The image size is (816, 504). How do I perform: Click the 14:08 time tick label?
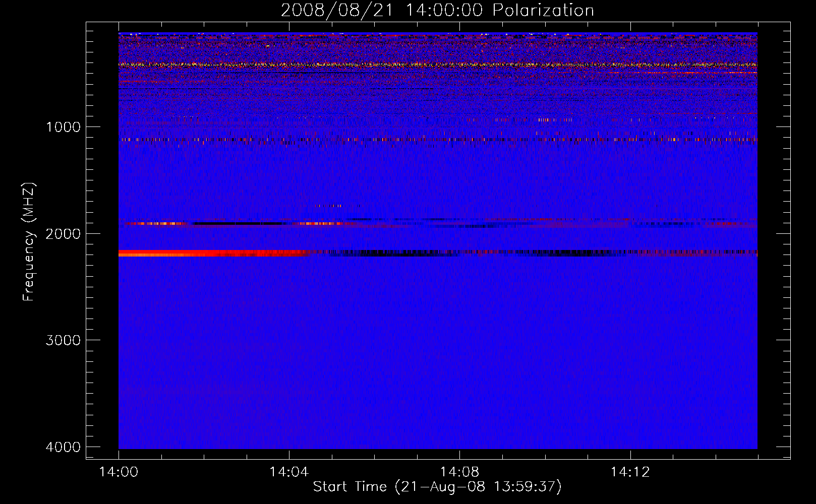coord(459,472)
